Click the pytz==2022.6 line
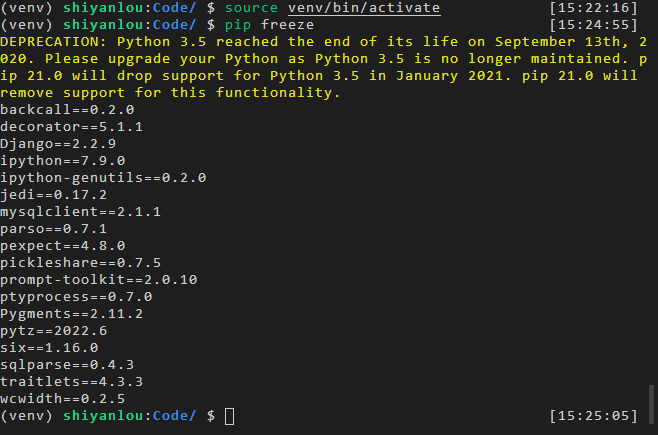The height and width of the screenshot is (435, 658). coord(54,330)
